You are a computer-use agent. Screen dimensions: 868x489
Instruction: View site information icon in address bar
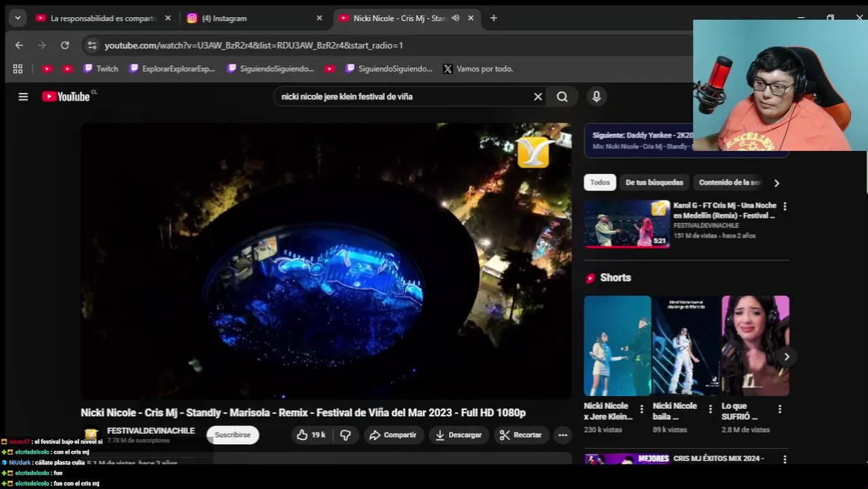pyautogui.click(x=92, y=46)
